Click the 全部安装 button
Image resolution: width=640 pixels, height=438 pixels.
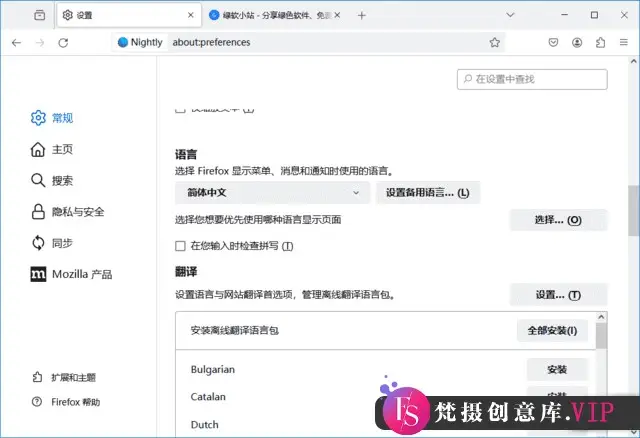(x=552, y=330)
